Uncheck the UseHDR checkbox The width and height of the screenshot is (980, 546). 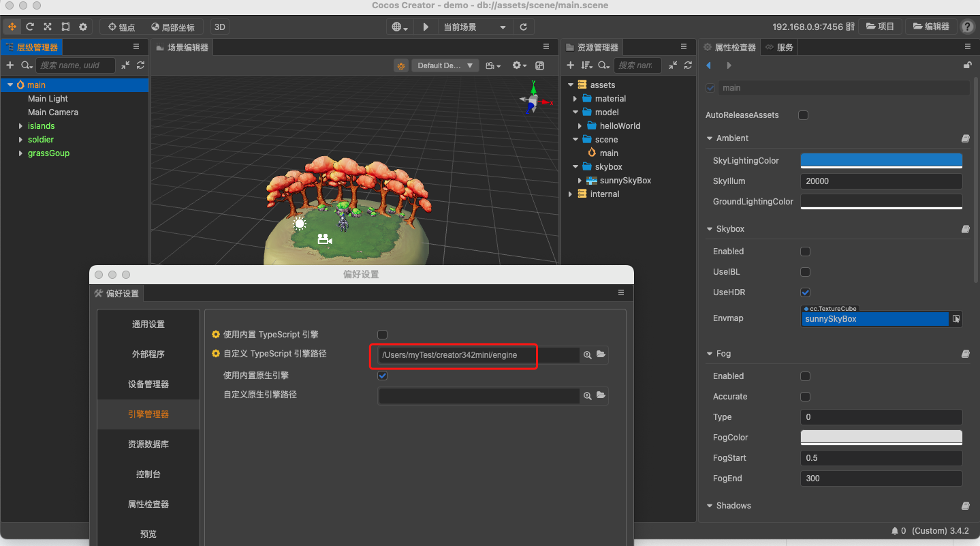point(805,292)
